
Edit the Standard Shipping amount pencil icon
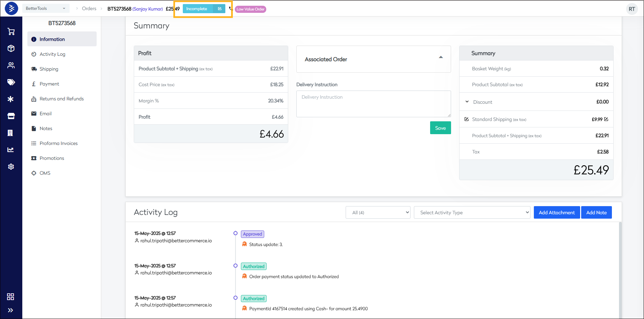606,119
